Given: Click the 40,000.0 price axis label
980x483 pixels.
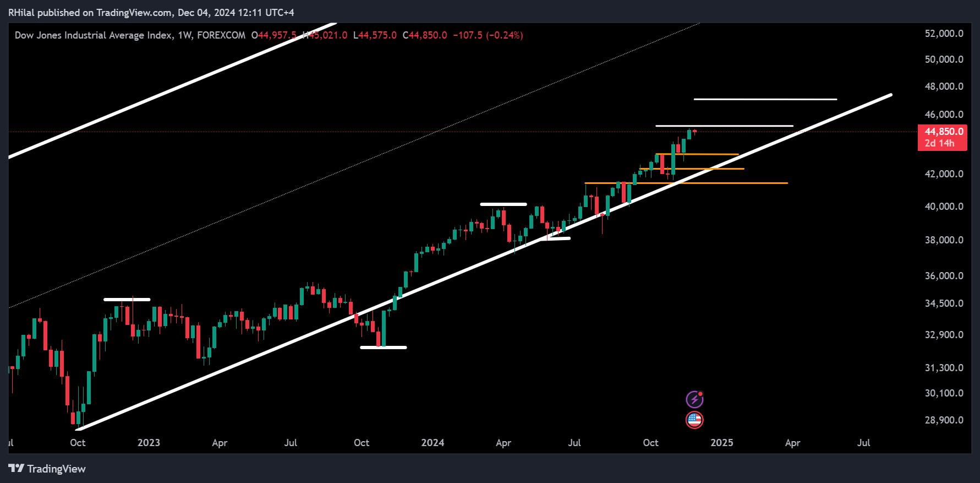Looking at the screenshot, I should point(944,207).
